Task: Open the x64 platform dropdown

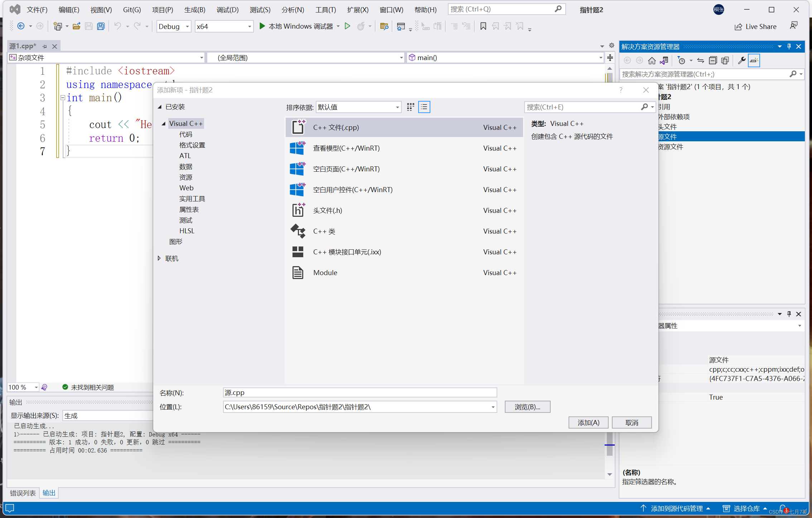Action: point(224,26)
